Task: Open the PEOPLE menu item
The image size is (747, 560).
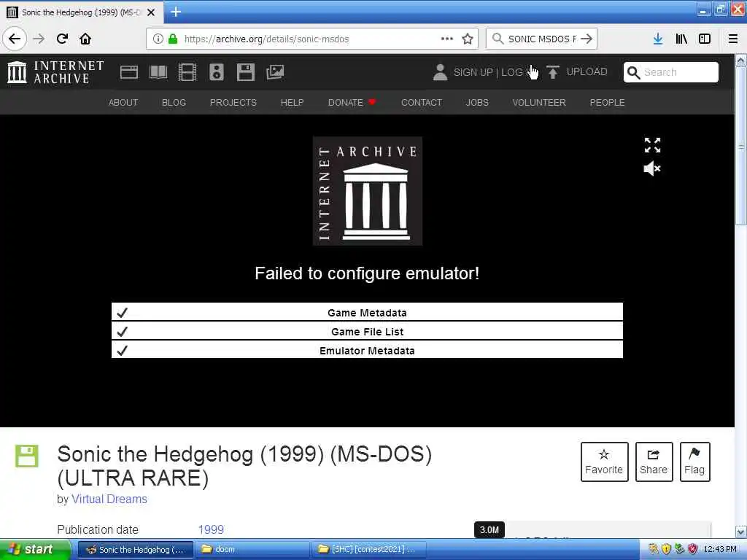Action: pos(607,102)
